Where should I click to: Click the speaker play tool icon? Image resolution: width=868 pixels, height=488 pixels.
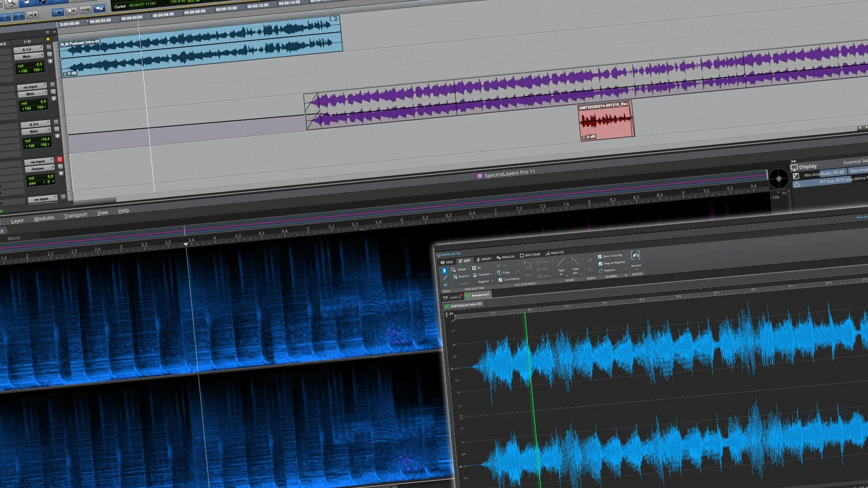click(x=445, y=285)
